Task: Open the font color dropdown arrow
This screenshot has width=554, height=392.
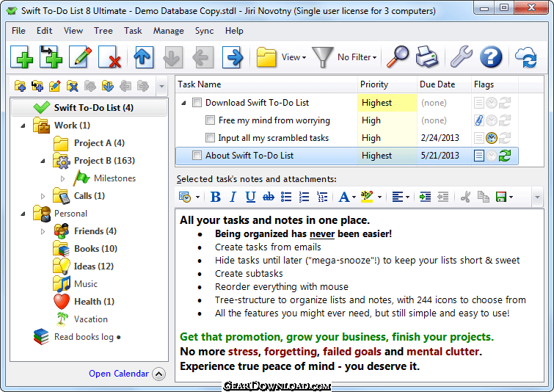Action: coord(354,197)
